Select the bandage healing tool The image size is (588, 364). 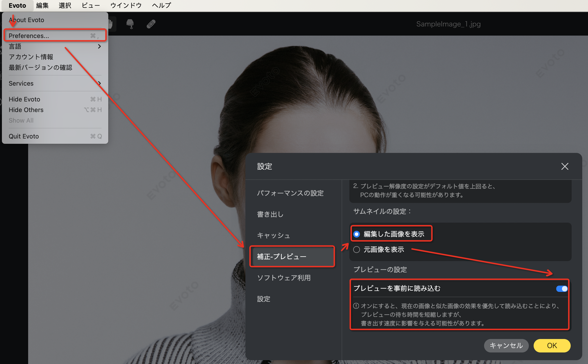click(x=151, y=24)
